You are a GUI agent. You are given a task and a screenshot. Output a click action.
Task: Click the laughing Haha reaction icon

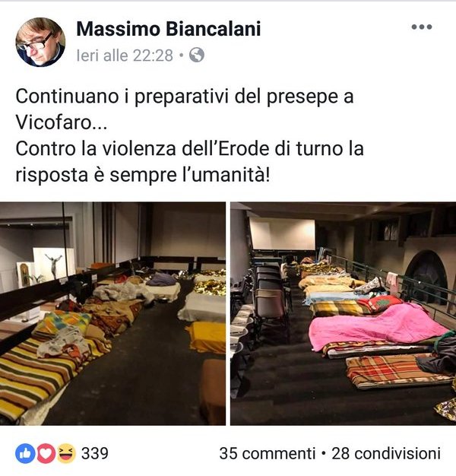[x=66, y=453]
